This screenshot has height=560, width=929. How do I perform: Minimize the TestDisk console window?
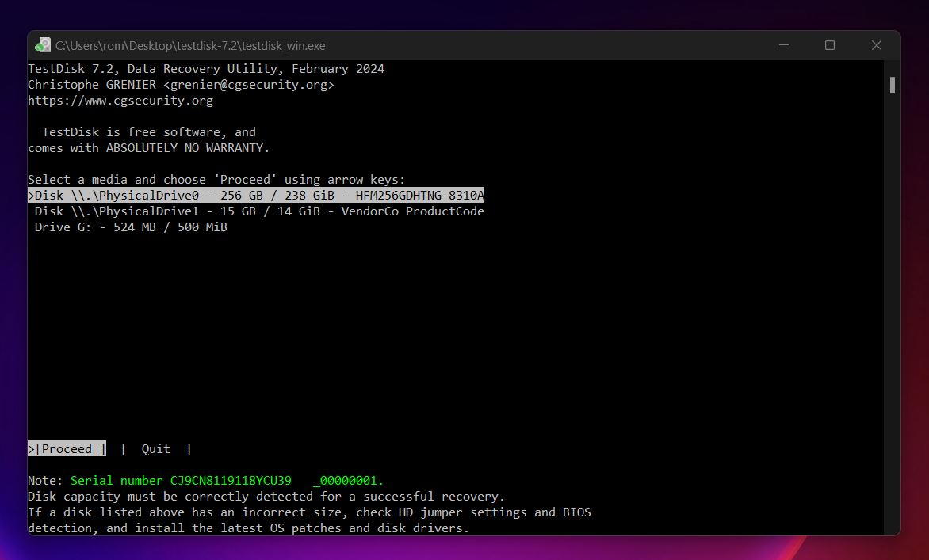tap(784, 45)
